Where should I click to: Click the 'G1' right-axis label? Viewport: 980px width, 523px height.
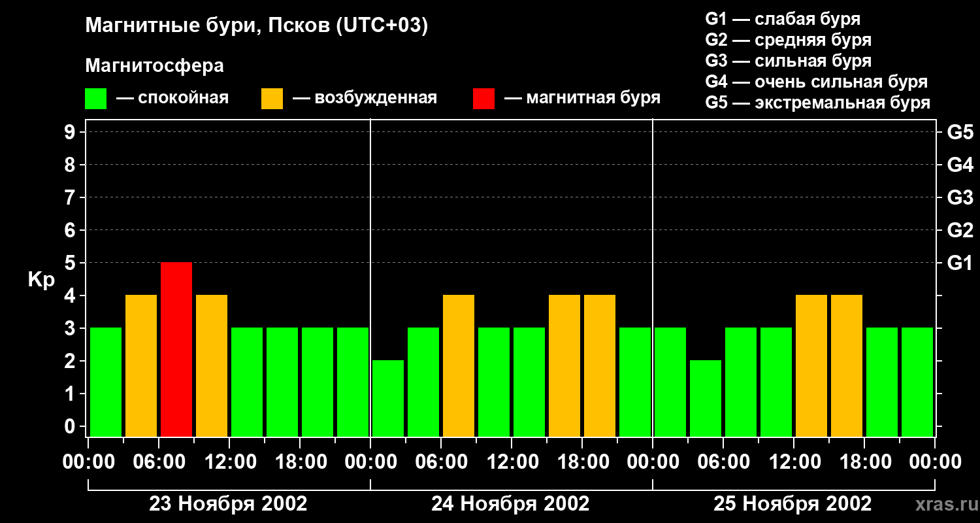point(960,263)
